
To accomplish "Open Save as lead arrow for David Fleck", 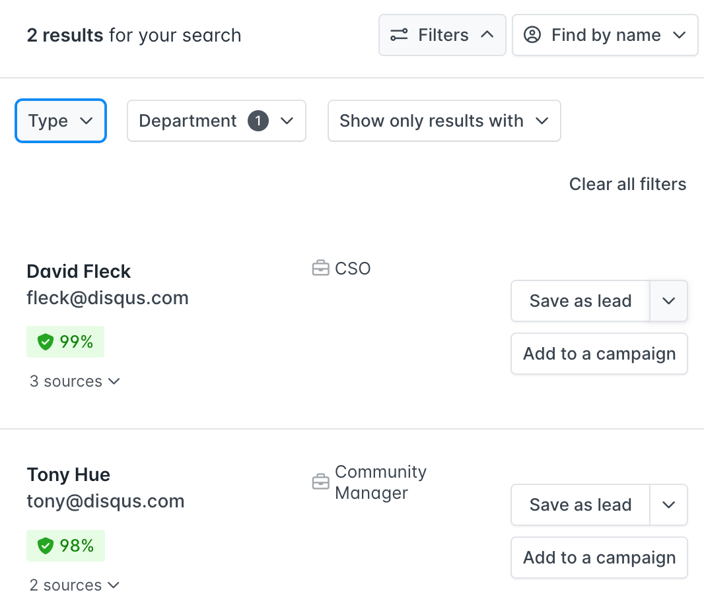I will [669, 301].
